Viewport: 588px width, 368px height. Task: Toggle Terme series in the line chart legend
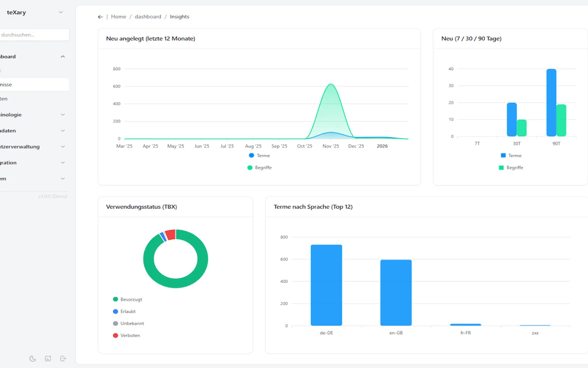(x=259, y=156)
